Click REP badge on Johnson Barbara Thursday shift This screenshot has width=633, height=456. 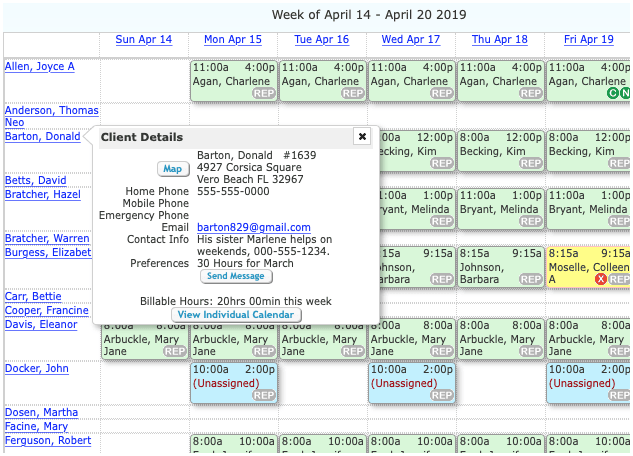click(530, 279)
